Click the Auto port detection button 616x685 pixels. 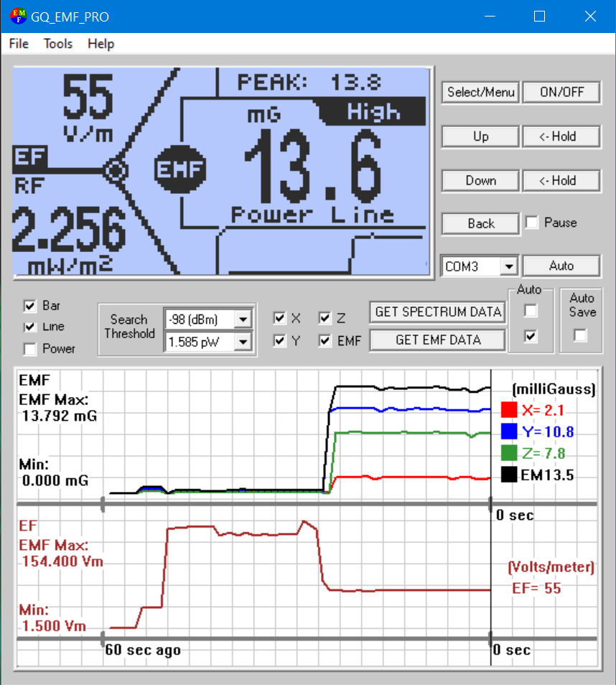click(x=561, y=266)
